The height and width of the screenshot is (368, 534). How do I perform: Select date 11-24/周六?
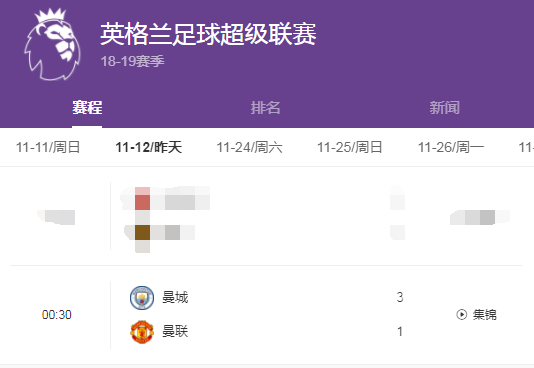click(249, 147)
